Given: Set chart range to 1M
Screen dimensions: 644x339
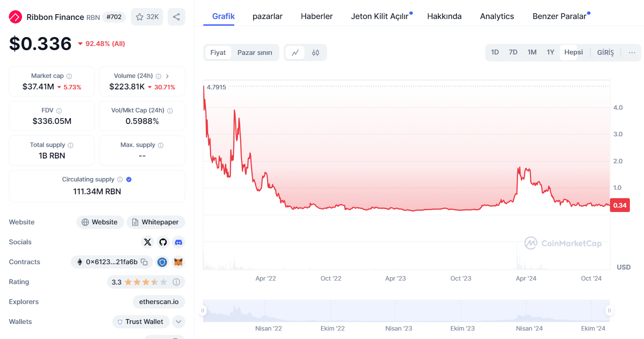Looking at the screenshot, I should [x=532, y=52].
